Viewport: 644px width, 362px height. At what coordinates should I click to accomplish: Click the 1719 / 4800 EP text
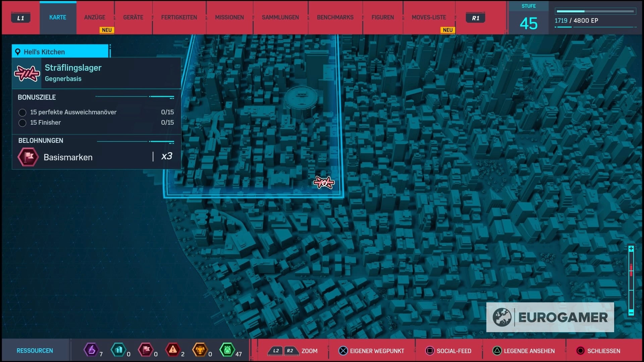576,21
